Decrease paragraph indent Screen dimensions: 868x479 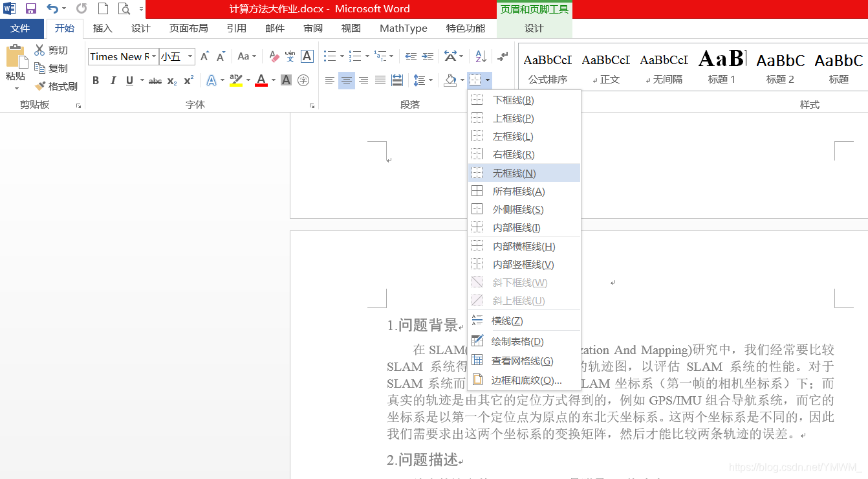pos(411,57)
